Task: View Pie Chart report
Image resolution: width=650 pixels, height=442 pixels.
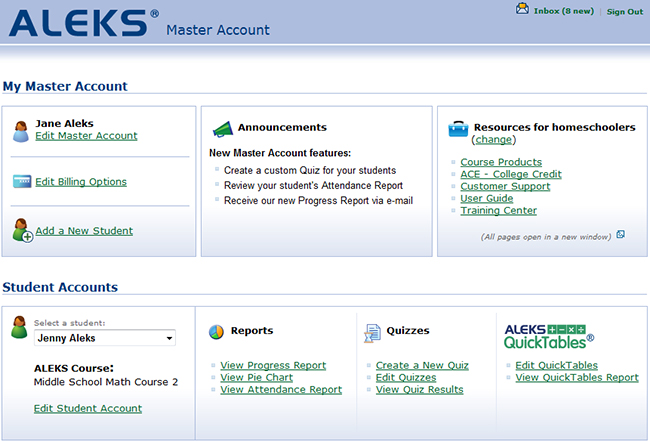Action: 257,377
